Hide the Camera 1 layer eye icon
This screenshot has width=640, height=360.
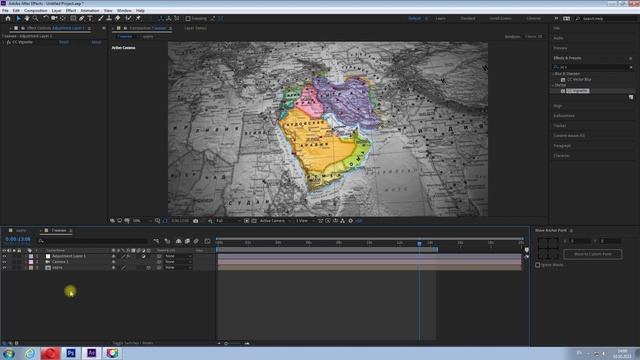tap(4, 262)
